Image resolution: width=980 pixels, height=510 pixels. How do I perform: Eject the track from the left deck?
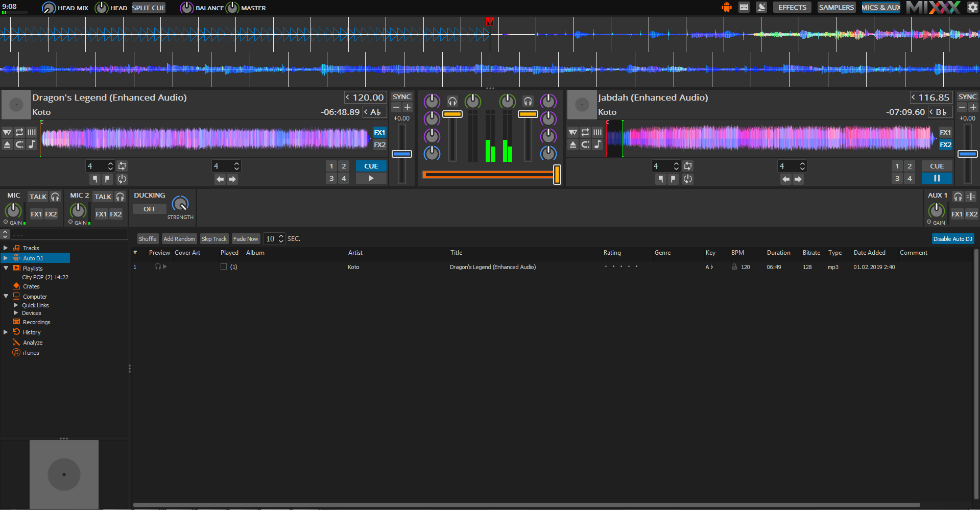tap(7, 145)
